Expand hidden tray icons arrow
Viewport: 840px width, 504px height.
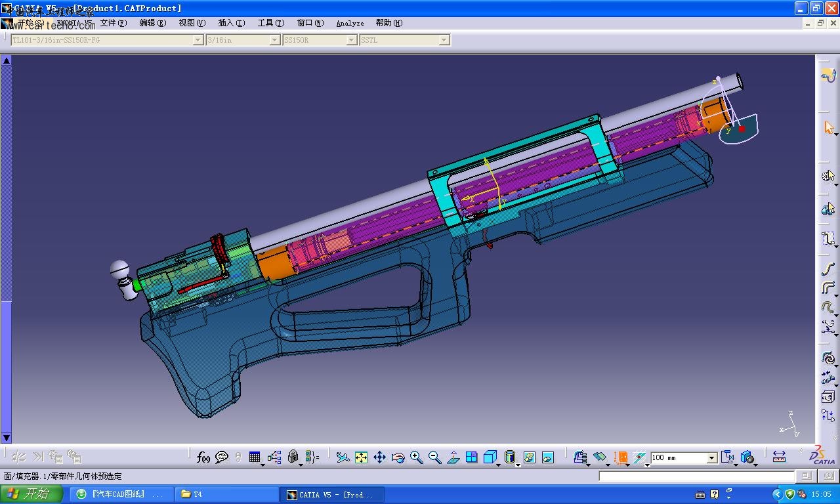[778, 494]
